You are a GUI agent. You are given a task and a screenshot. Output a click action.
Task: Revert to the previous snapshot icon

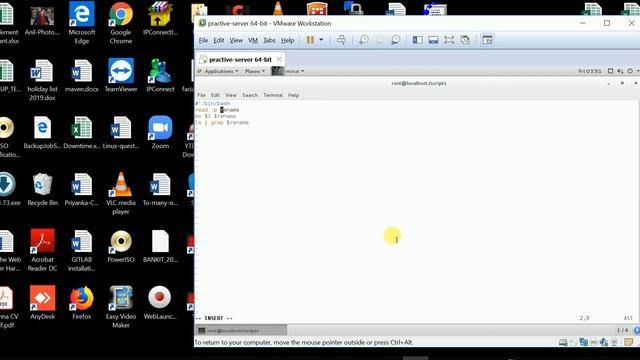click(380, 40)
